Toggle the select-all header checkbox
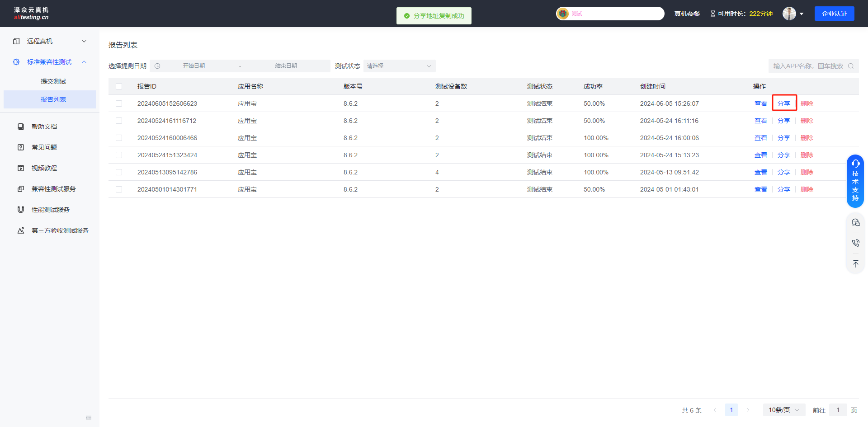Viewport: 868px width, 427px height. coord(119,86)
